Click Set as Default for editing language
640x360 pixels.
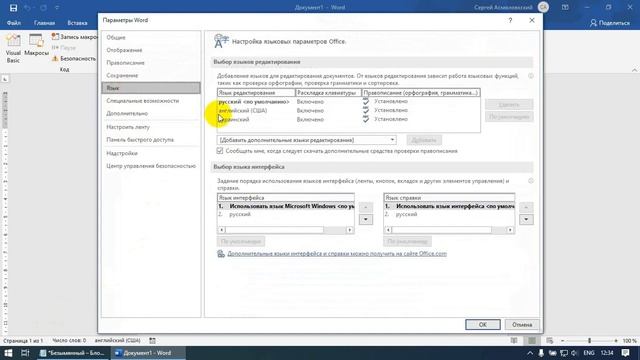click(509, 117)
